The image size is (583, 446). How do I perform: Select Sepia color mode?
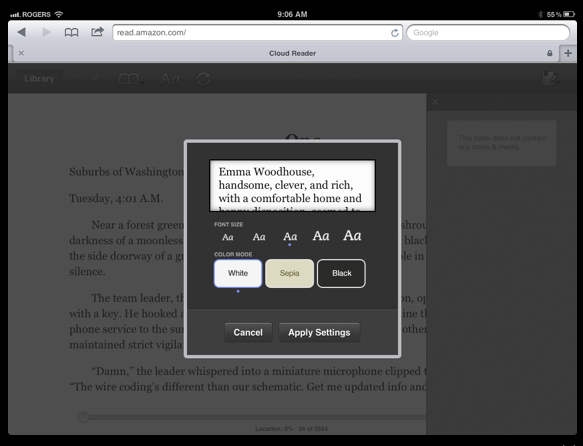point(289,273)
